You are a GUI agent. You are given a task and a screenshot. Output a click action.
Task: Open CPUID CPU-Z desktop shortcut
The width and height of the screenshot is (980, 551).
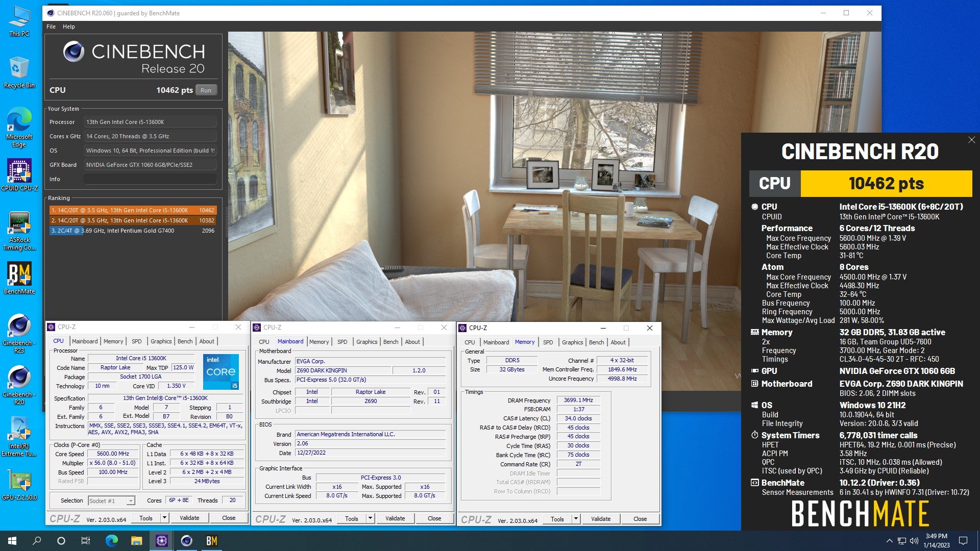pos(19,175)
